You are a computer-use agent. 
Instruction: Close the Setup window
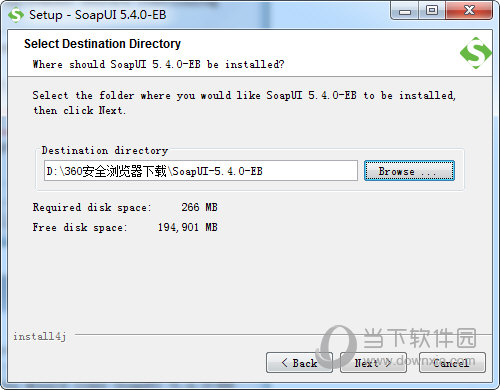[x=469, y=11]
